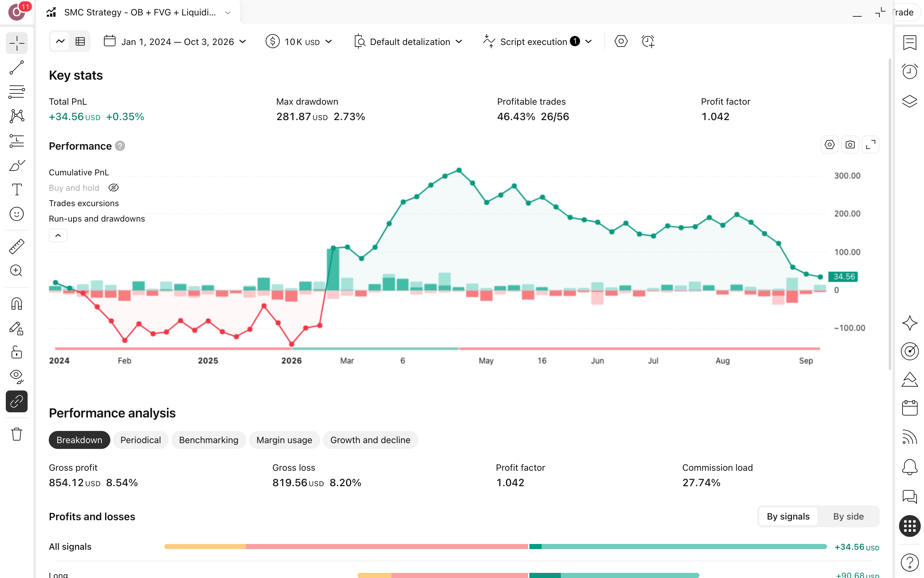Show the hidden Buy and hold series

click(113, 188)
